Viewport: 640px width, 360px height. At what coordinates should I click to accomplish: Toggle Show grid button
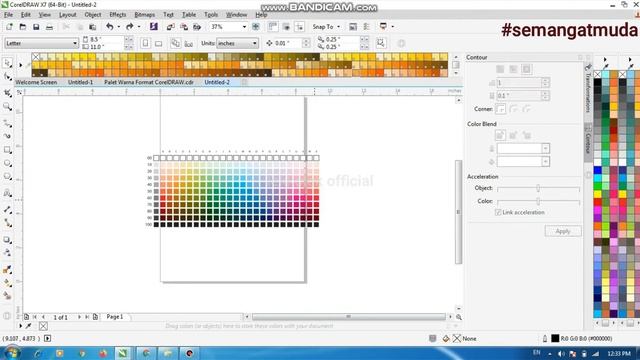click(286, 27)
